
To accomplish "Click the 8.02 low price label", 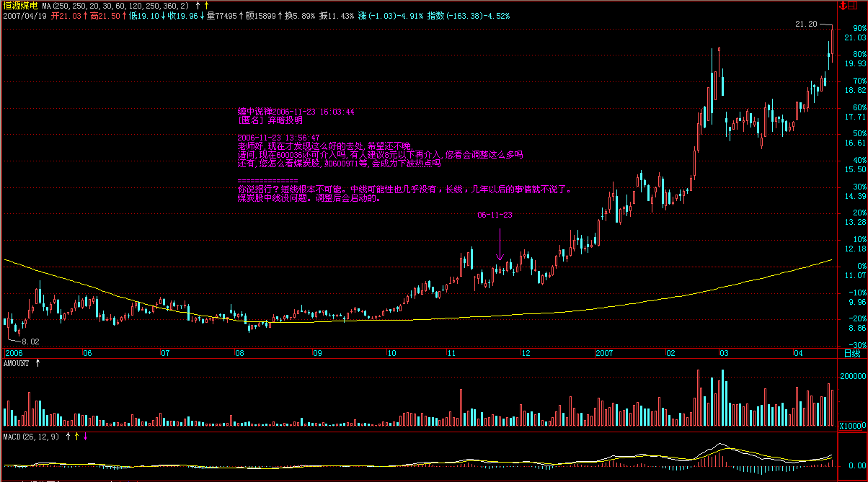I will coord(30,341).
